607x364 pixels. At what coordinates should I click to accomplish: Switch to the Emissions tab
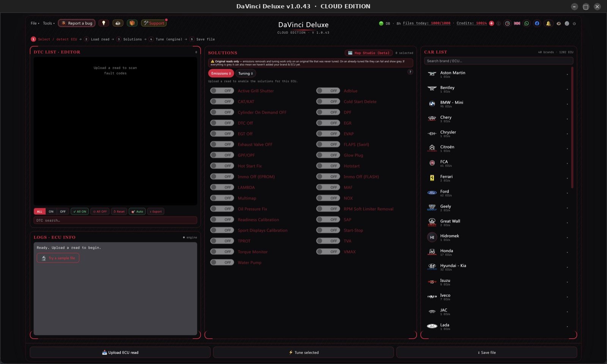pos(221,74)
